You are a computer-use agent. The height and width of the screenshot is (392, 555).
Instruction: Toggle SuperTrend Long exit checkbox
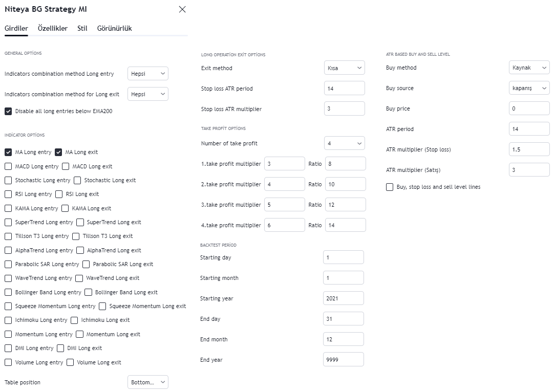(x=80, y=222)
